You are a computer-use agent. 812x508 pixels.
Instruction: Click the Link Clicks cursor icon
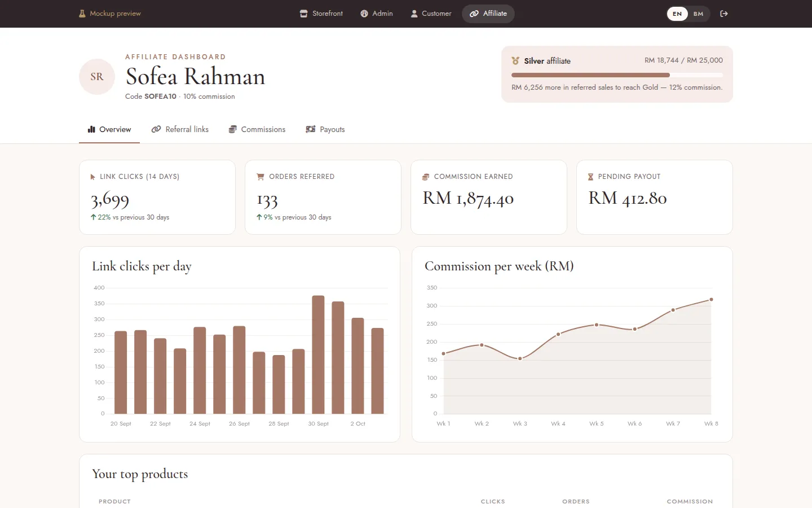point(93,177)
